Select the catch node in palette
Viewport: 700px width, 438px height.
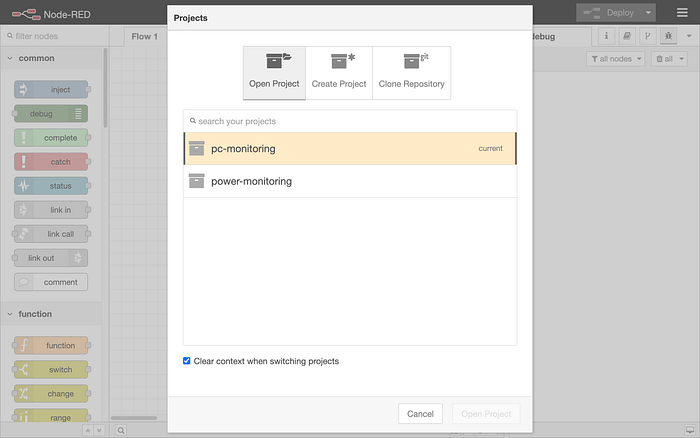pyautogui.click(x=51, y=162)
